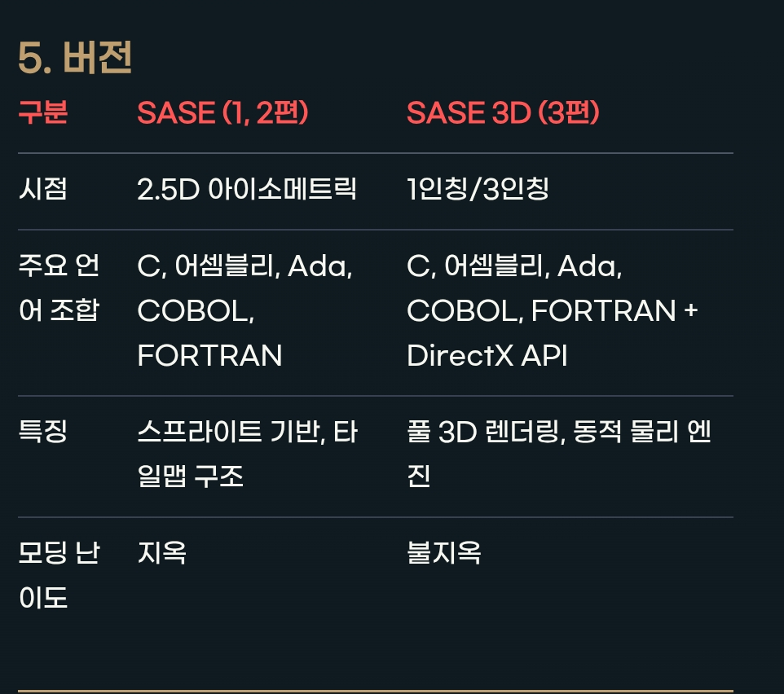Click the standalone FORTRAN line under SASE (1, 2편)
This screenshot has height=694, width=784.
209,355
